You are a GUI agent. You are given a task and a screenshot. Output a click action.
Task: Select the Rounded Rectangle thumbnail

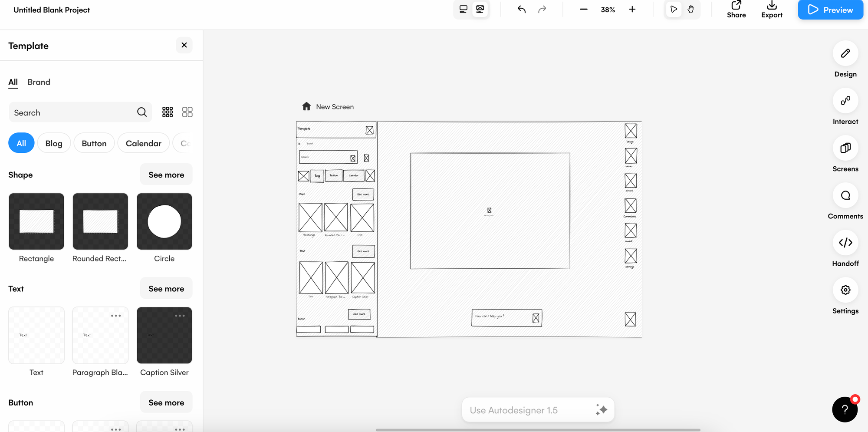pyautogui.click(x=100, y=221)
